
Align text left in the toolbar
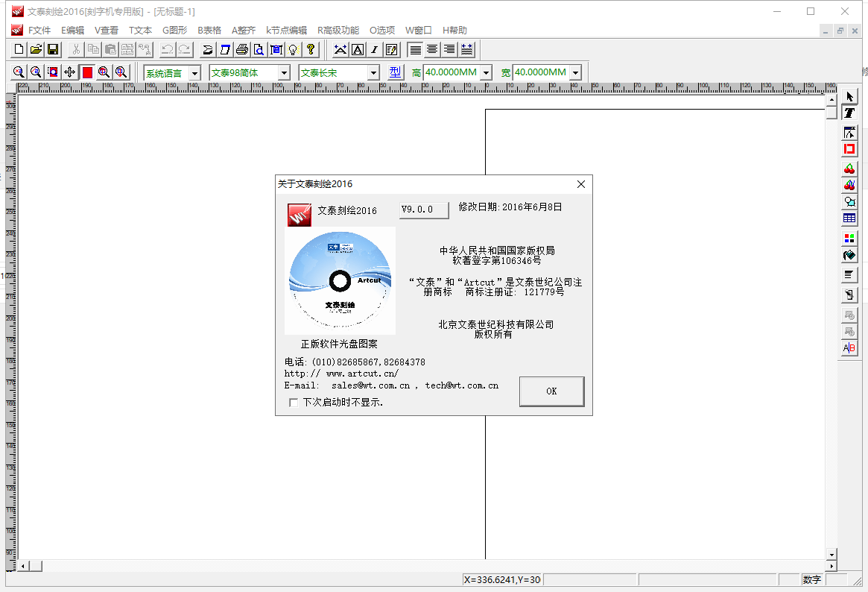(x=414, y=50)
